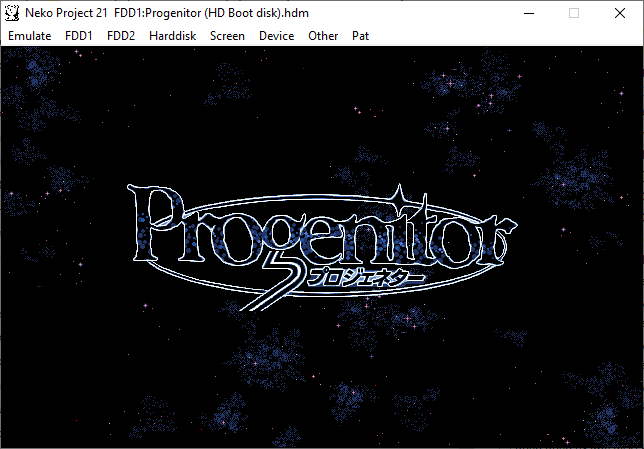Image resolution: width=644 pixels, height=449 pixels.
Task: Click the Progenitor title logo
Action: tap(322, 247)
